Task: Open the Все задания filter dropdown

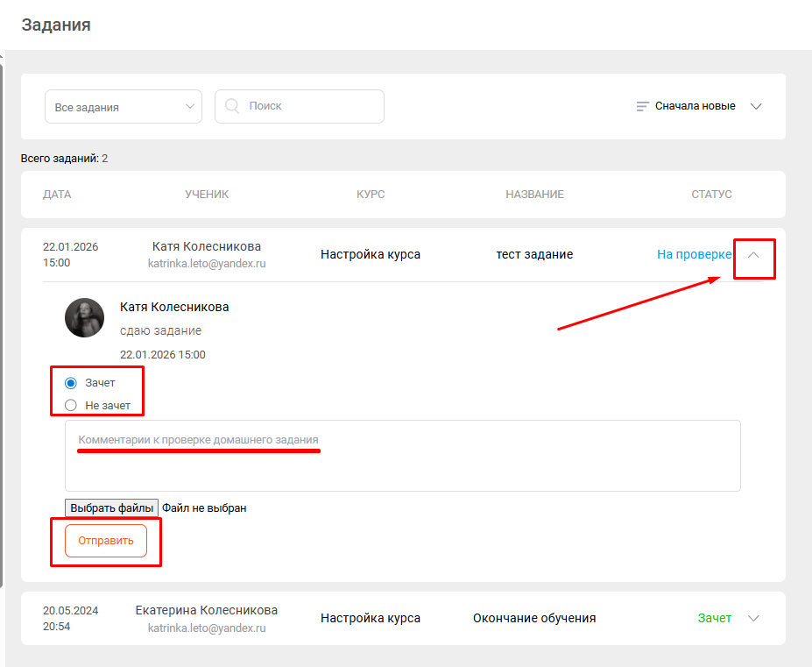Action: [x=124, y=107]
